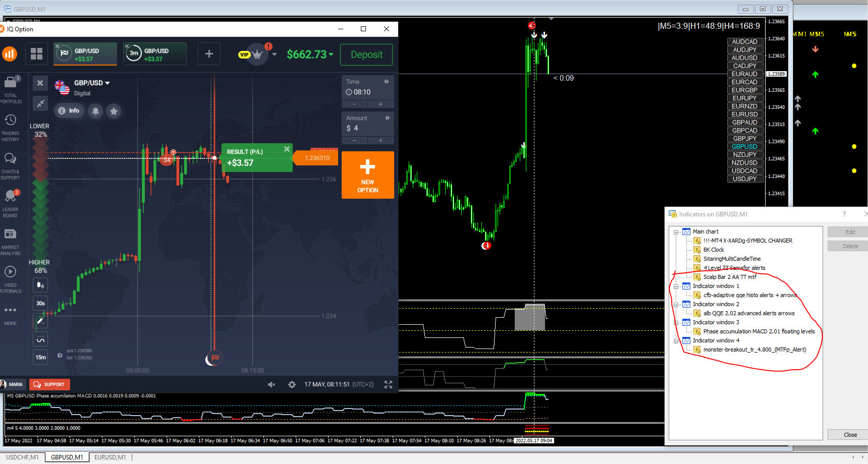Collapse the Indicator window 3 node

coord(676,323)
